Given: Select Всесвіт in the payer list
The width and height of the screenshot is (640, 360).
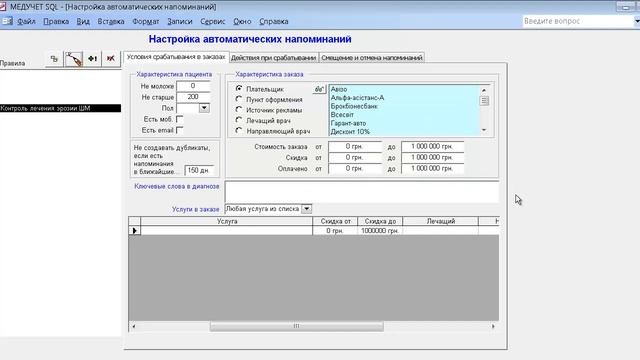Looking at the screenshot, I should tap(404, 115).
